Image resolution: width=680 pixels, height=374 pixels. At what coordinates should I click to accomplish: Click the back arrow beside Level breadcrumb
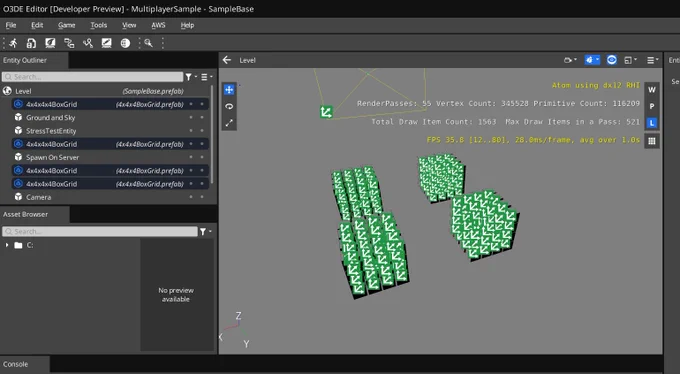pos(227,60)
